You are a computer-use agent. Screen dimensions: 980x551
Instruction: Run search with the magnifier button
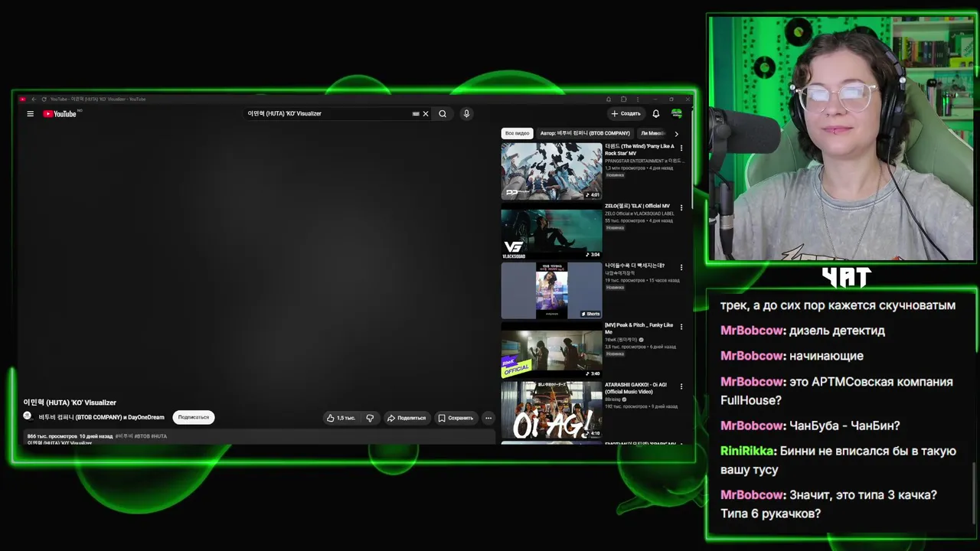(x=443, y=114)
